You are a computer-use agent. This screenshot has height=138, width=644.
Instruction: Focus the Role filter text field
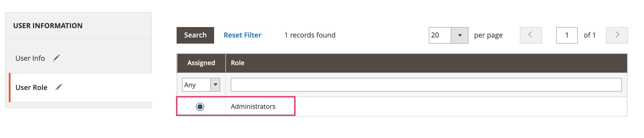pos(426,85)
